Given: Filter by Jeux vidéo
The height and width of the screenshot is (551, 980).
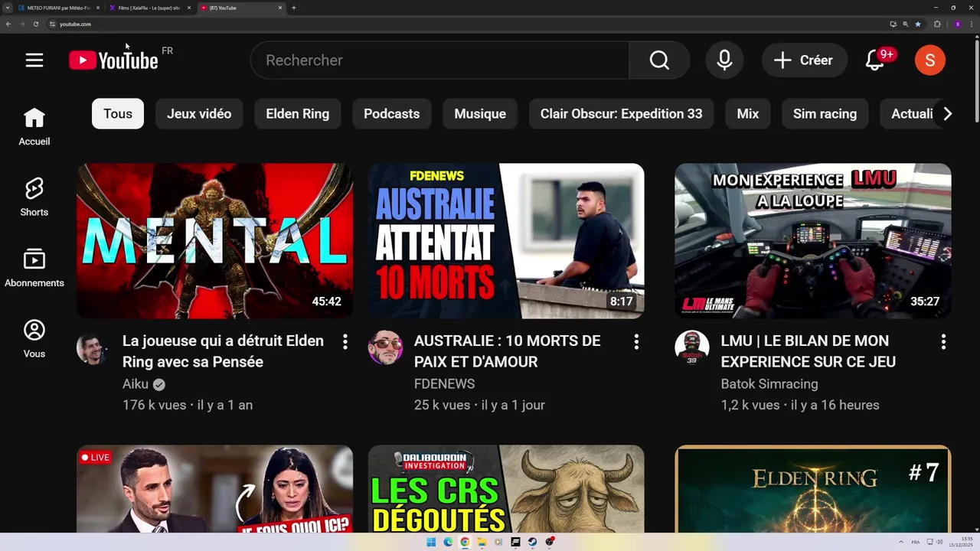Looking at the screenshot, I should pyautogui.click(x=199, y=114).
